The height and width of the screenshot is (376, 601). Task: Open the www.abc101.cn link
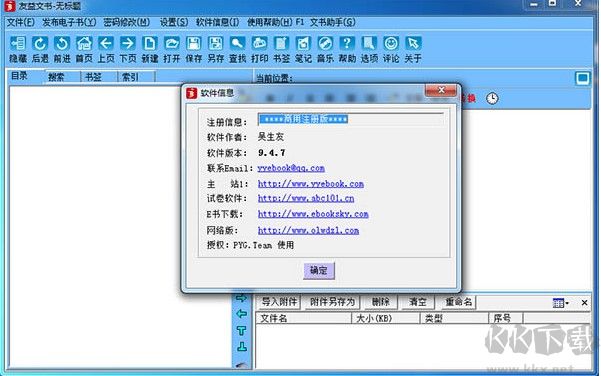coord(306,199)
